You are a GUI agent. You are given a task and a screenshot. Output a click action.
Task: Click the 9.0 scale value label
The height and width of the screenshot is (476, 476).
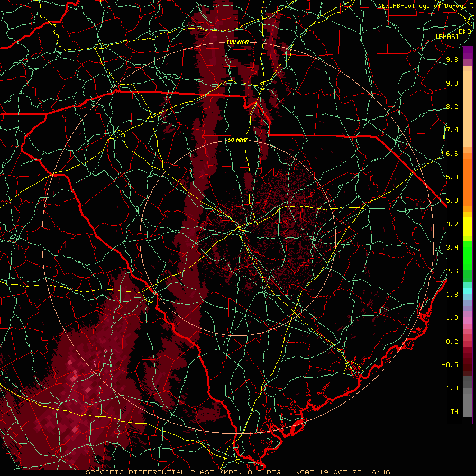coord(452,83)
